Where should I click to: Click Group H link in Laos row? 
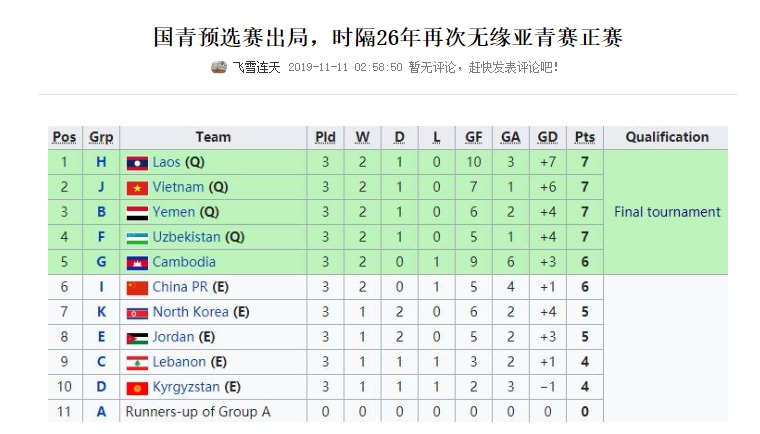101,162
